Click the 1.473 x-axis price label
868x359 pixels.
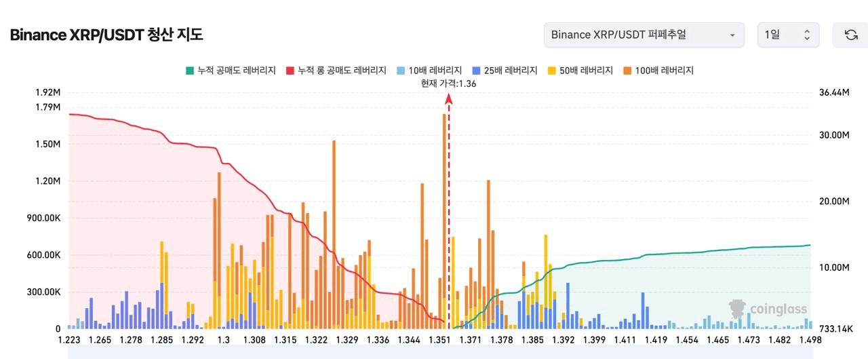(750, 340)
